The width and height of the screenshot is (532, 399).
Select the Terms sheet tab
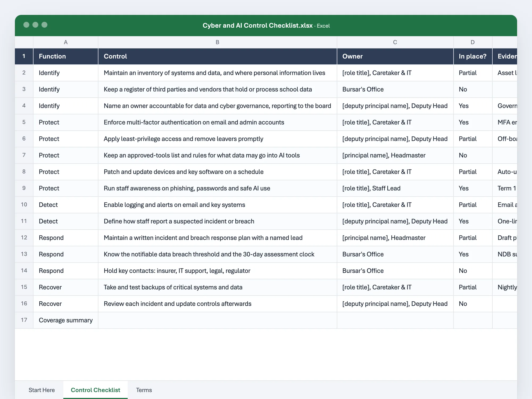pos(144,390)
